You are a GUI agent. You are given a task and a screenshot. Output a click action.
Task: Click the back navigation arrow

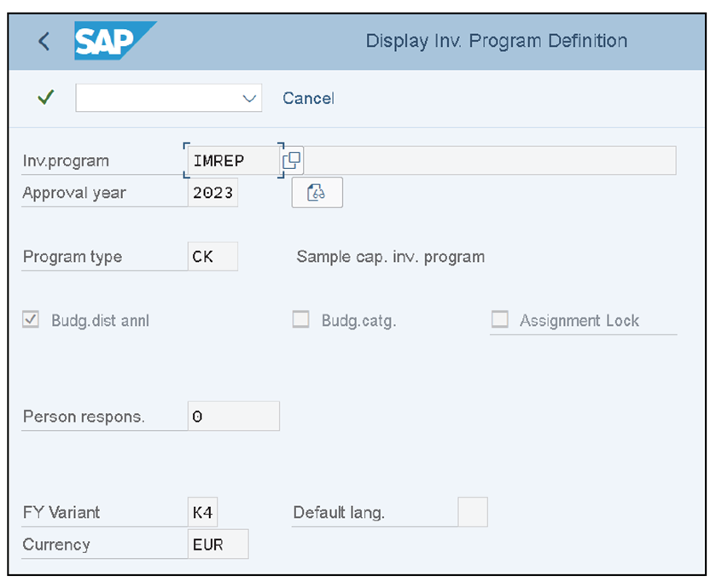click(x=43, y=40)
